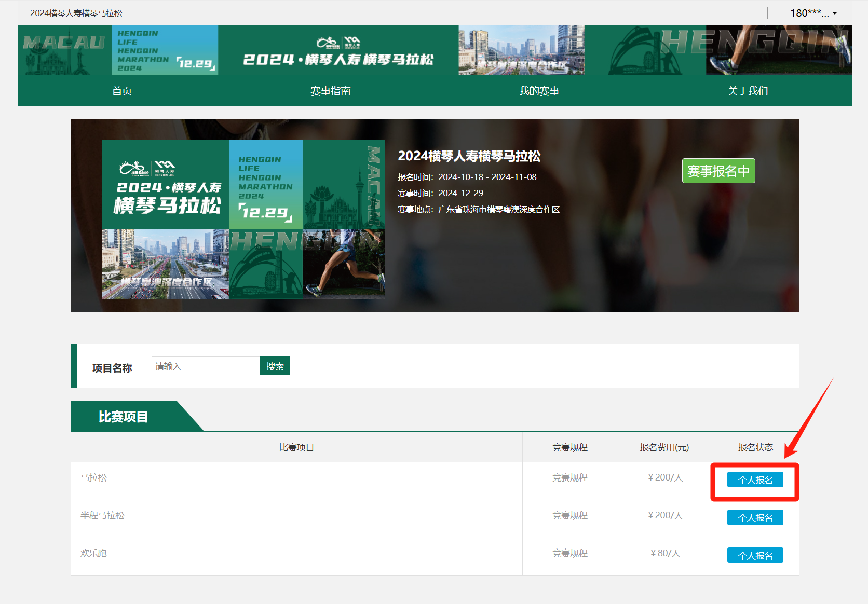Click the page title text at top-left

(x=76, y=13)
